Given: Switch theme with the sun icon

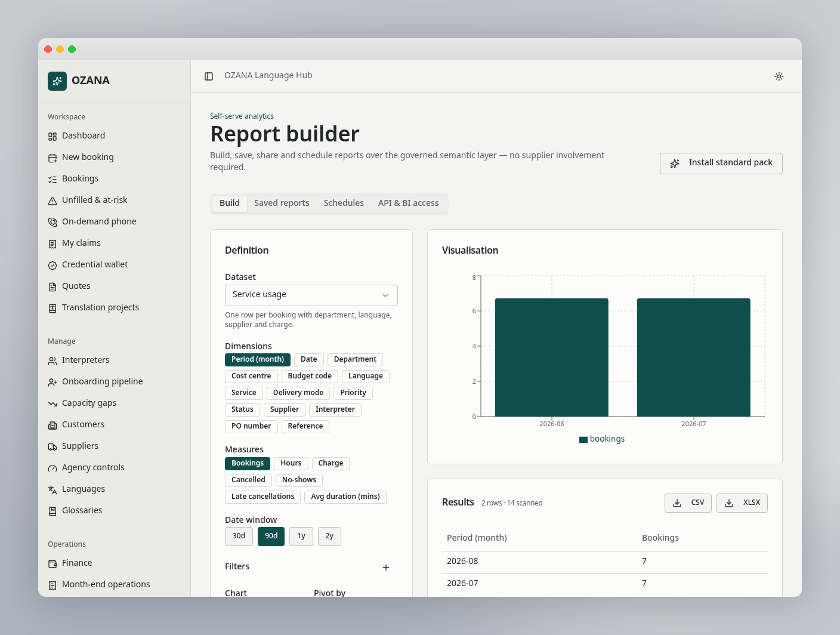Looking at the screenshot, I should (779, 76).
